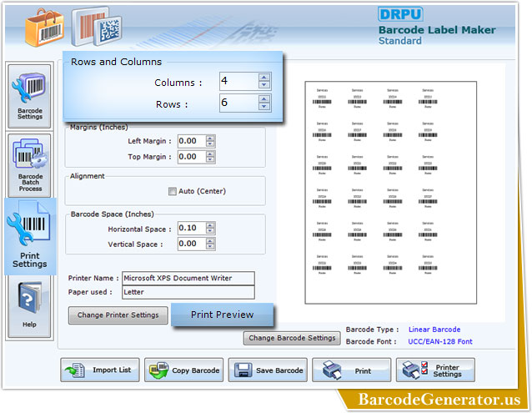Decrease the Rows value
Viewport: 532px width, 413px height.
[264, 107]
